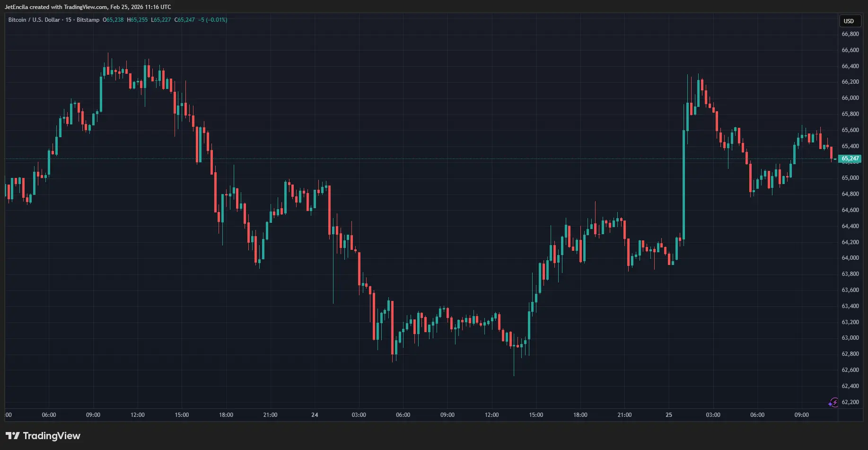Click the 66,600 price axis label
This screenshot has width=868, height=450.
pyautogui.click(x=850, y=50)
